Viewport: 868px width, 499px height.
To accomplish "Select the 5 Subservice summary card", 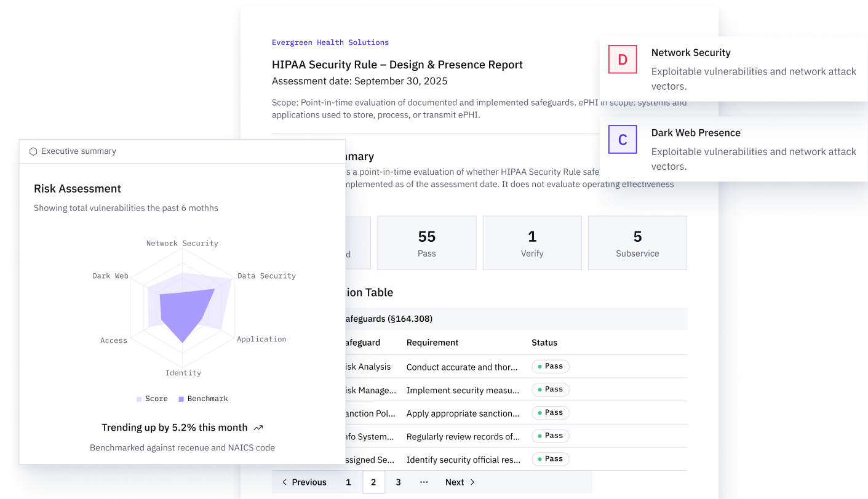I will tap(637, 243).
